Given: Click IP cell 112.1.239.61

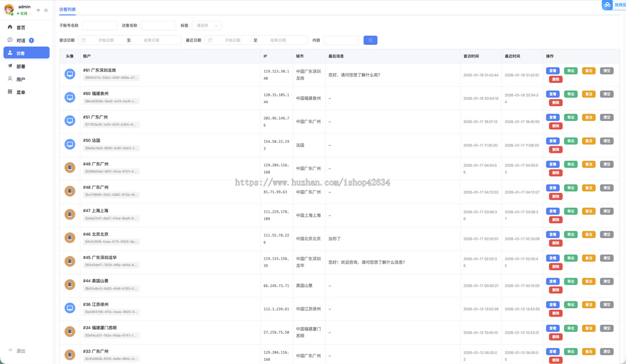Looking at the screenshot, I should pyautogui.click(x=276, y=309).
